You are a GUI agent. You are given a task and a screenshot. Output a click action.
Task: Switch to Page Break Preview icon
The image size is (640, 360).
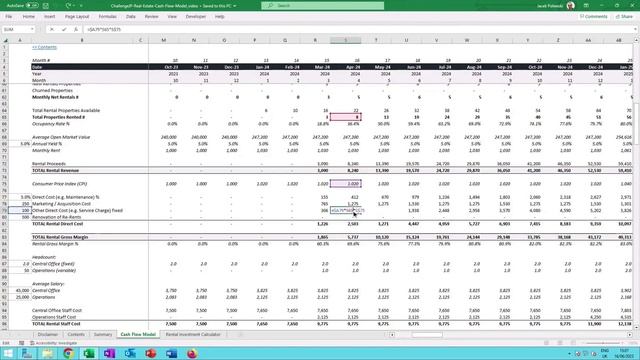click(573, 343)
